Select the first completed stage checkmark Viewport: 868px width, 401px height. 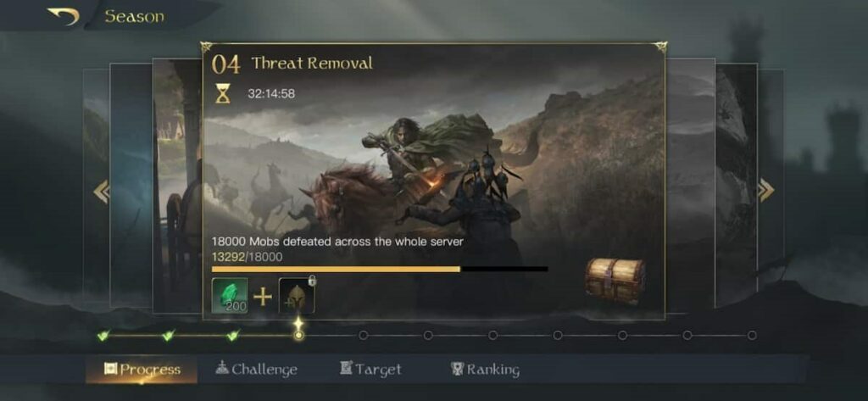[x=103, y=335]
